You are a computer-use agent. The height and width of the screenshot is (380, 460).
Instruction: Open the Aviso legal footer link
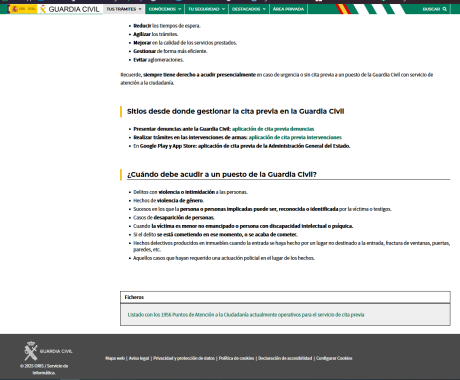139,358
